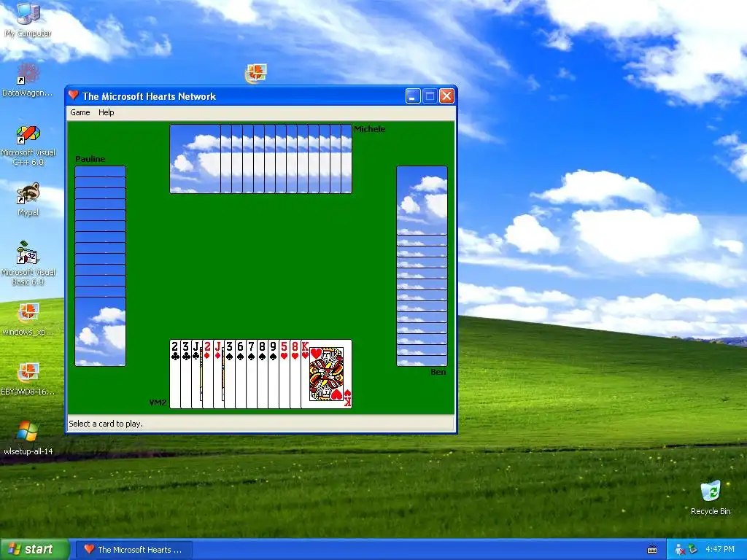The image size is (747, 560).
Task: Choose the 5 of hearts card
Action: pyautogui.click(x=285, y=374)
